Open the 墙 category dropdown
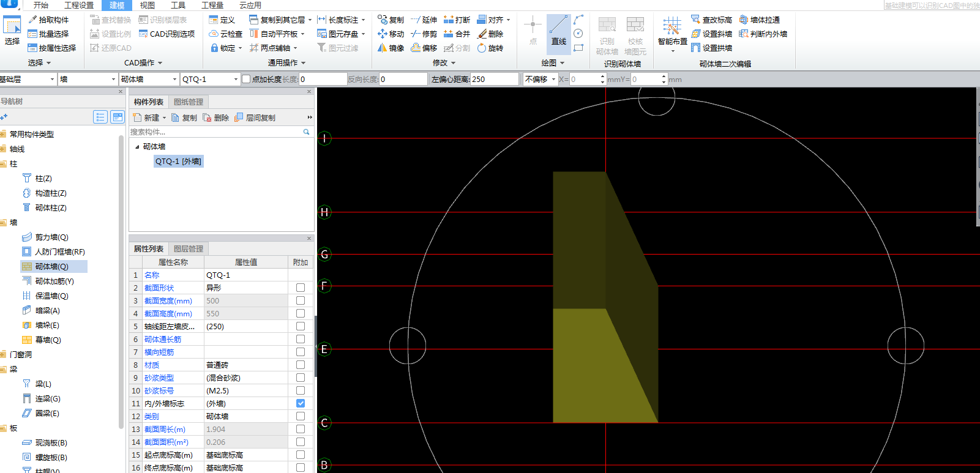The image size is (980, 473). [x=88, y=79]
